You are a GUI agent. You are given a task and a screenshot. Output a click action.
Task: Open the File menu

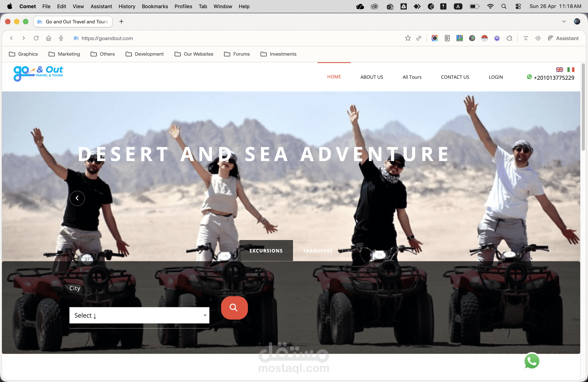click(46, 6)
